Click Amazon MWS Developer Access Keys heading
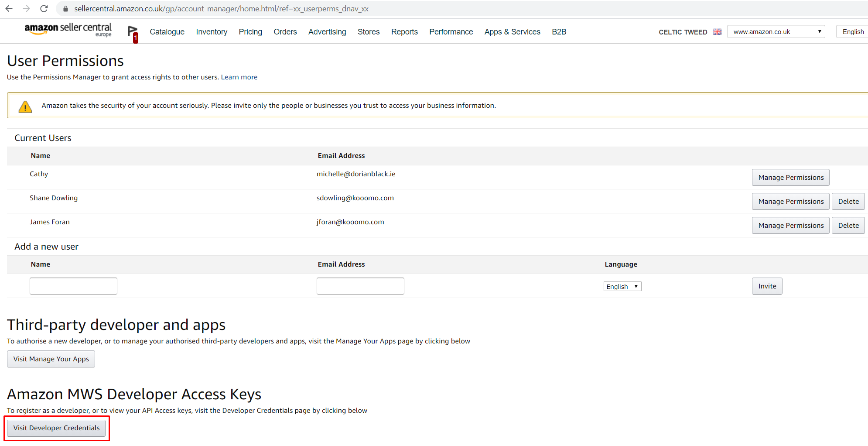The height and width of the screenshot is (446, 868). tap(134, 394)
